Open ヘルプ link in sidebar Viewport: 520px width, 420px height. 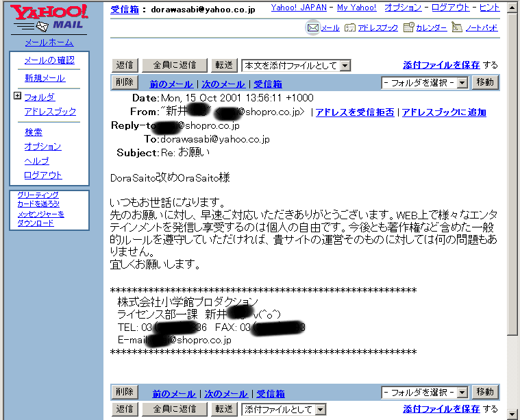[x=36, y=161]
